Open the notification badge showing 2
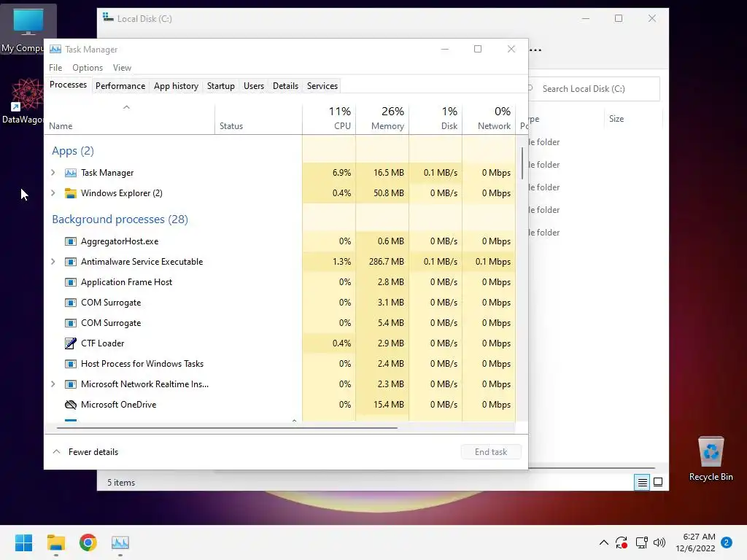This screenshot has height=560, width=747. click(x=727, y=542)
